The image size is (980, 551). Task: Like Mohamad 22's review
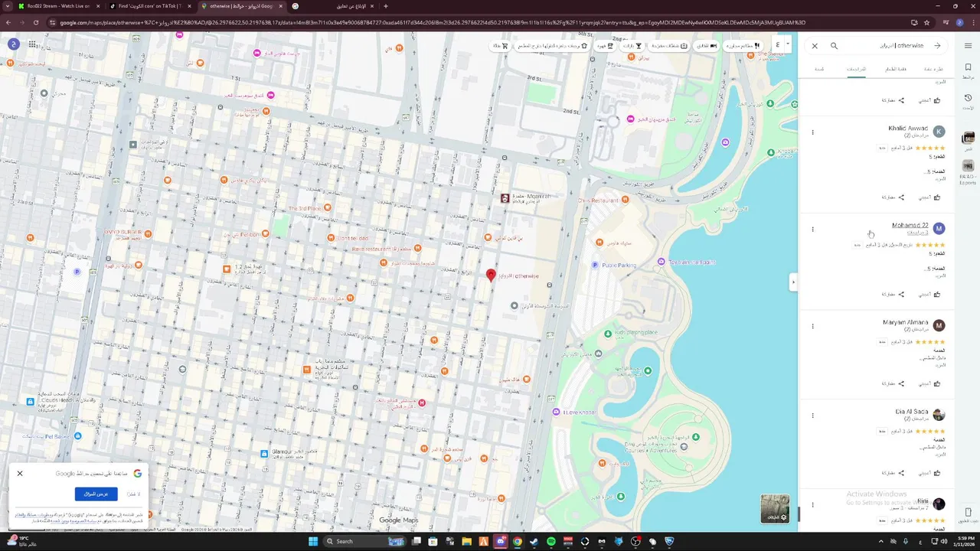pos(929,295)
